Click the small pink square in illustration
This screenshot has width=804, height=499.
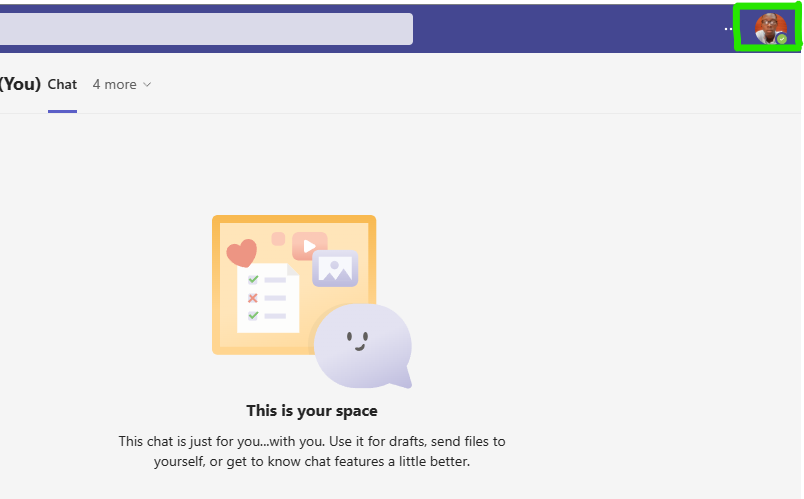(278, 239)
